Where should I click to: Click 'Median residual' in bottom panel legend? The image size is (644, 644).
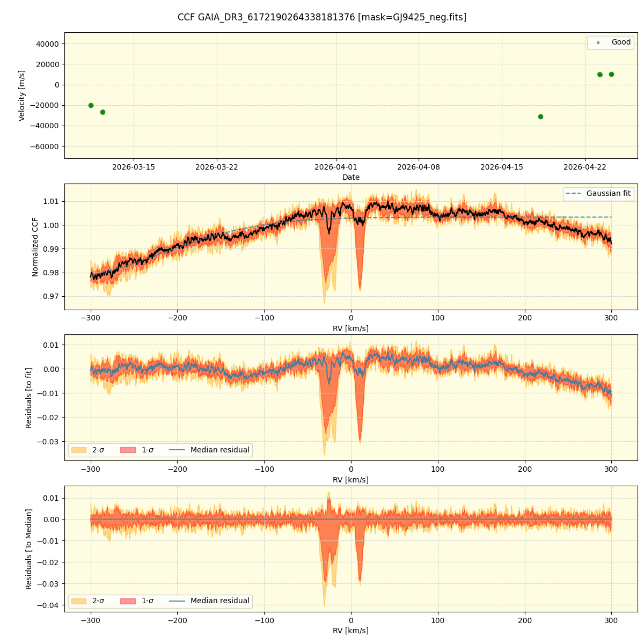pyautogui.click(x=220, y=601)
